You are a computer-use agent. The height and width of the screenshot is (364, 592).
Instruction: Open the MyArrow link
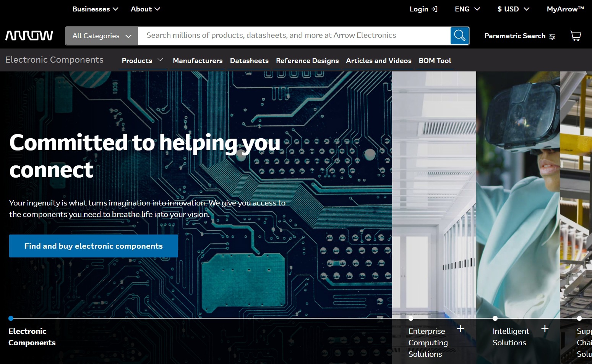(565, 9)
